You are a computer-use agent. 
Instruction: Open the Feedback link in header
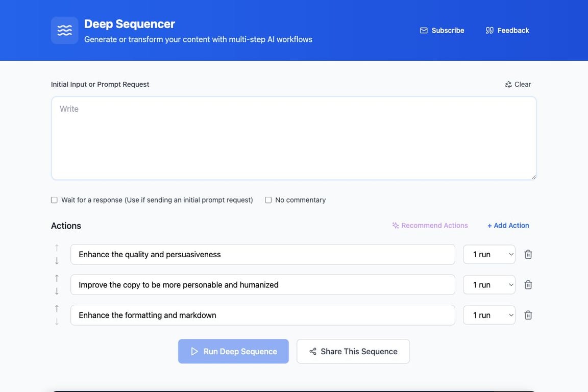pos(507,31)
